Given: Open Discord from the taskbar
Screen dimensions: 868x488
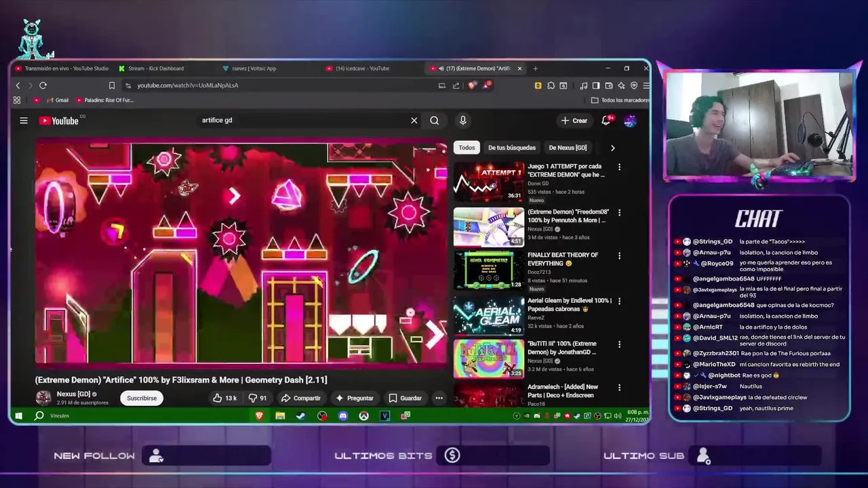Looking at the screenshot, I should [x=343, y=415].
